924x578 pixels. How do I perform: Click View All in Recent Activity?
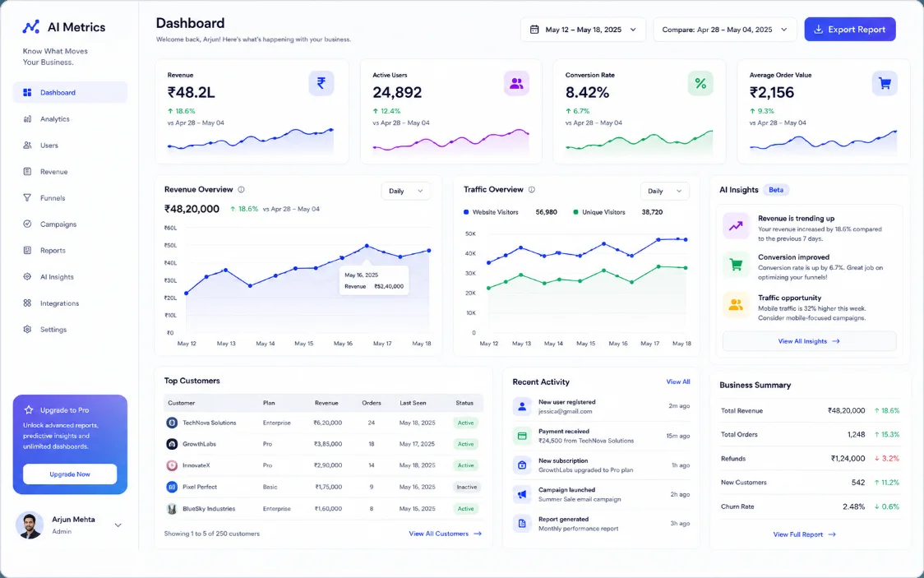[x=678, y=381]
